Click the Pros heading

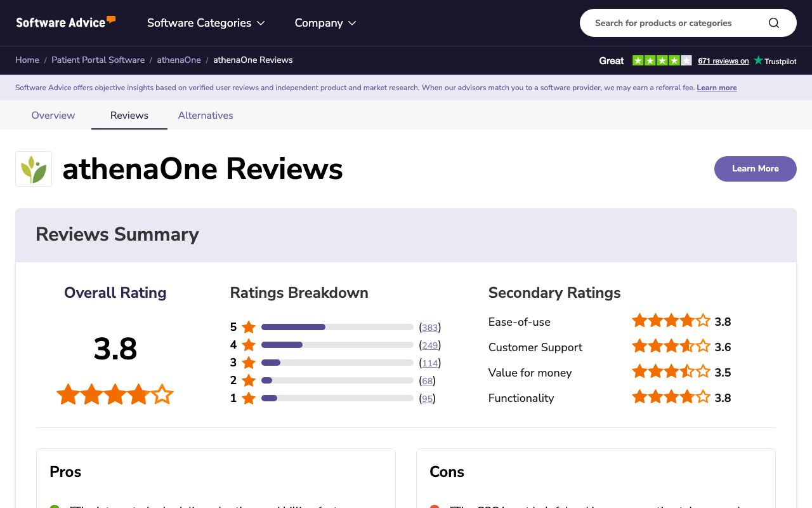coord(65,472)
